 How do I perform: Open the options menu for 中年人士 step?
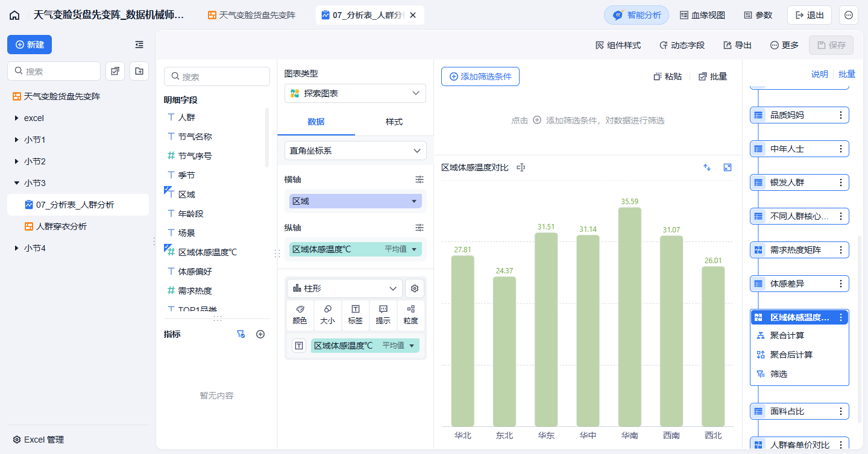pyautogui.click(x=841, y=149)
